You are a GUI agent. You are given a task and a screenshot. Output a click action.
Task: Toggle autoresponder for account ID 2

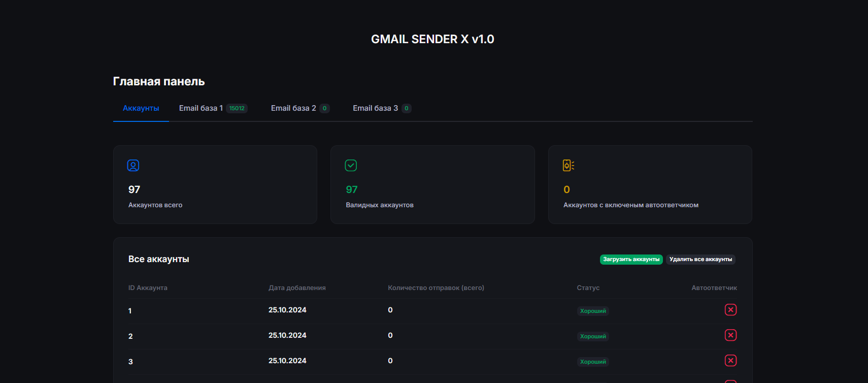click(730, 335)
